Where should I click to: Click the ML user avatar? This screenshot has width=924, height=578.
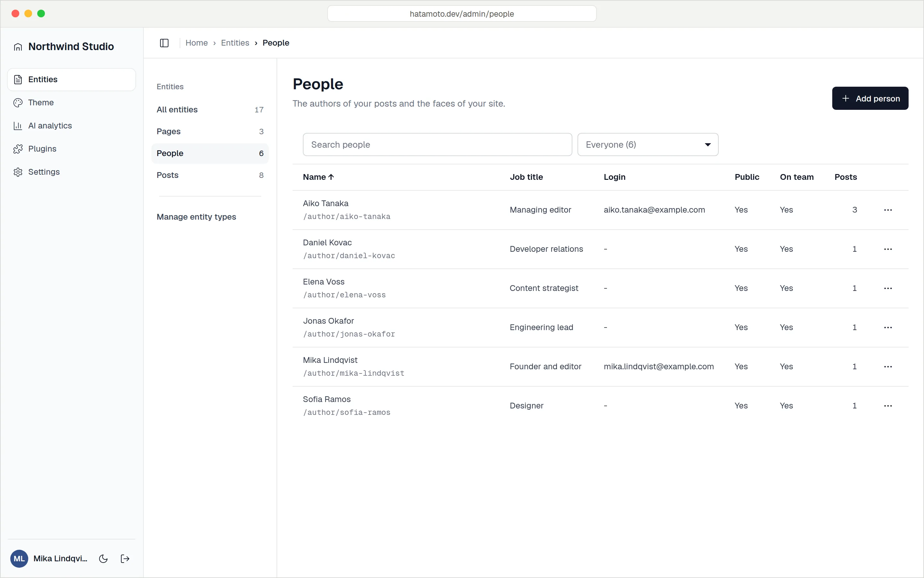19,558
